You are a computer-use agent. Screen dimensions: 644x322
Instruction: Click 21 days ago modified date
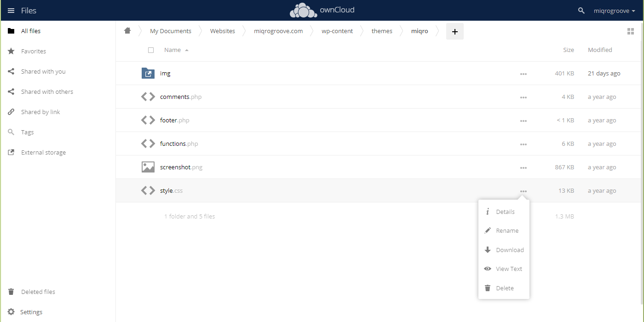604,74
